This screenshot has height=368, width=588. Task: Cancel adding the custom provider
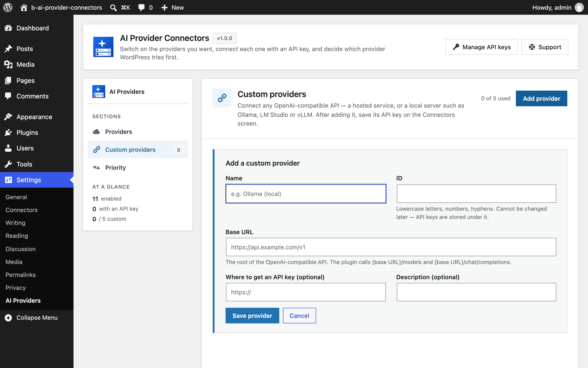pyautogui.click(x=299, y=315)
